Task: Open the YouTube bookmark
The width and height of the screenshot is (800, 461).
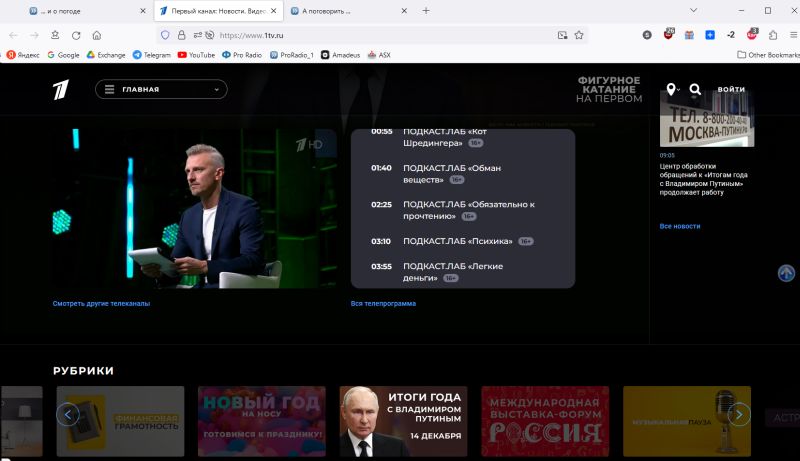Action: tap(196, 55)
